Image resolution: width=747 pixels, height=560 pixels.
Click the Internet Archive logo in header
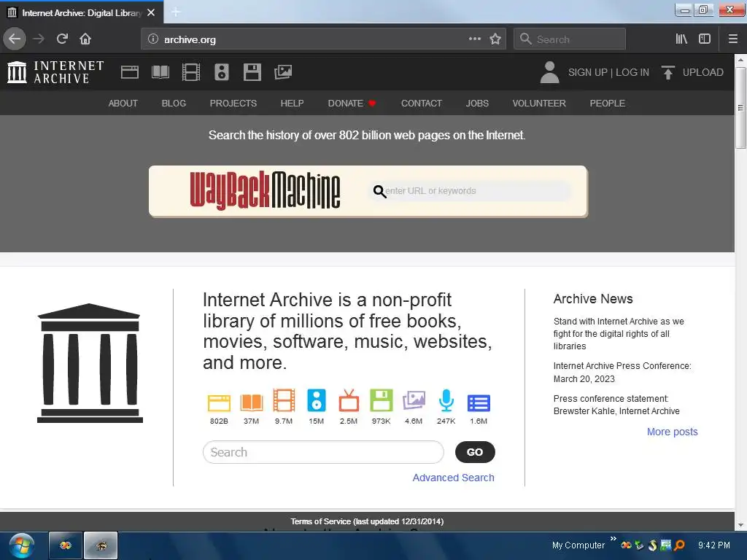pyautogui.click(x=55, y=72)
